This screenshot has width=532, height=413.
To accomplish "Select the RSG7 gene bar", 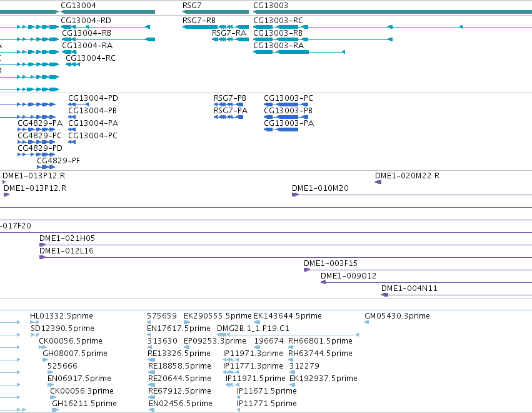I will pyautogui.click(x=216, y=12).
